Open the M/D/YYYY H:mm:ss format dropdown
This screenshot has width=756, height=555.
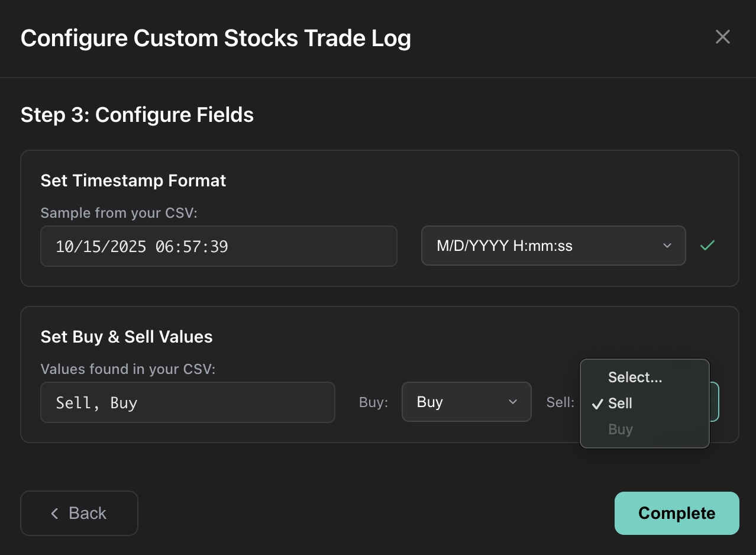[x=553, y=246]
